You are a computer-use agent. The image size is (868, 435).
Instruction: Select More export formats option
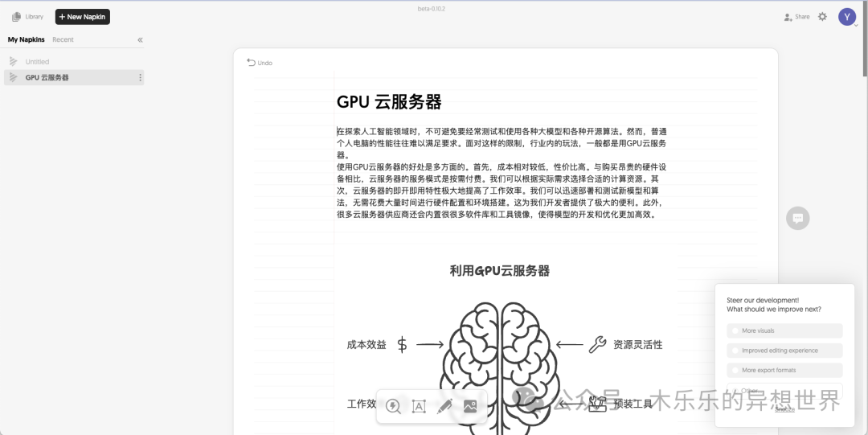[784, 370]
